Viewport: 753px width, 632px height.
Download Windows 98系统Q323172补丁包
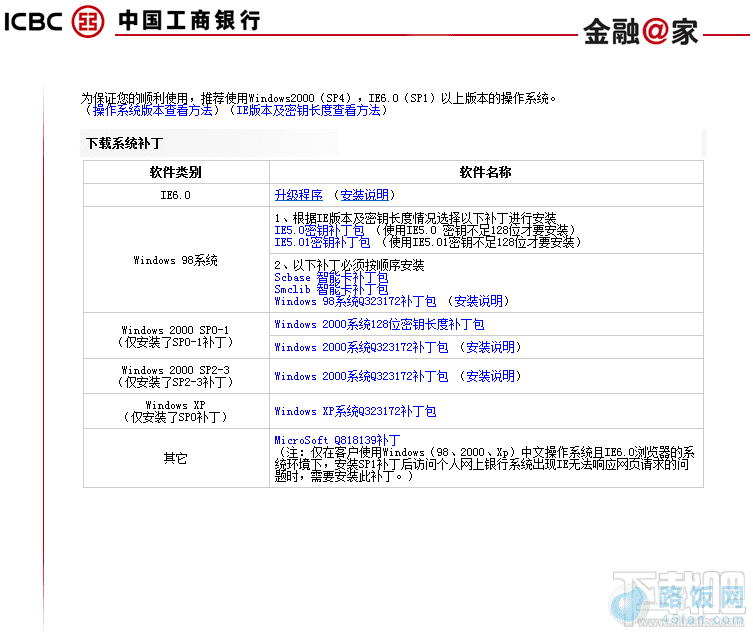(x=355, y=302)
